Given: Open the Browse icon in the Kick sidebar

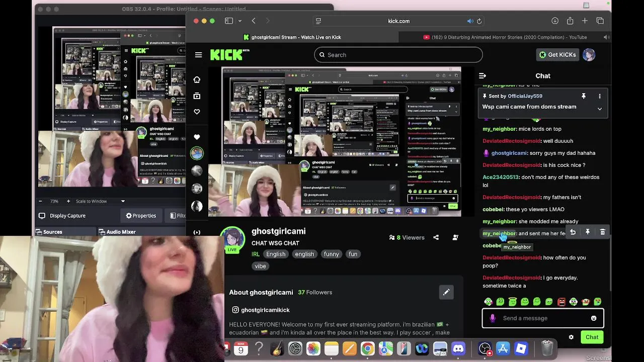Looking at the screenshot, I should [197, 96].
